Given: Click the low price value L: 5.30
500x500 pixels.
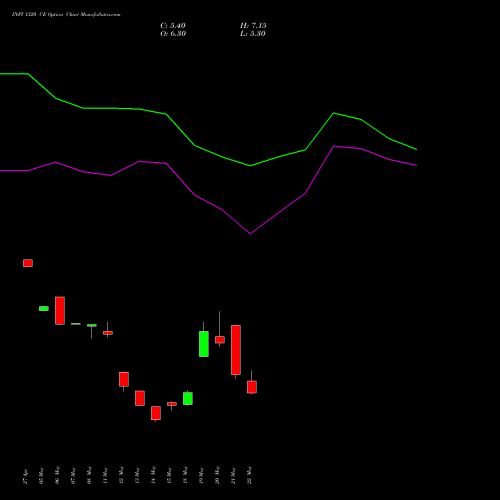Looking at the screenshot, I should (x=253, y=34).
